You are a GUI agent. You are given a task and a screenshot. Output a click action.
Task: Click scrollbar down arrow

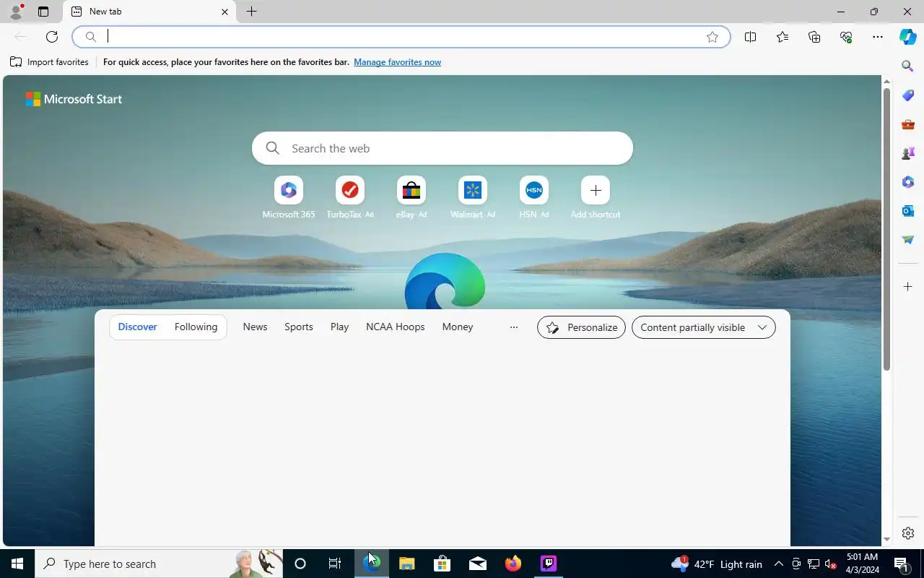887,540
